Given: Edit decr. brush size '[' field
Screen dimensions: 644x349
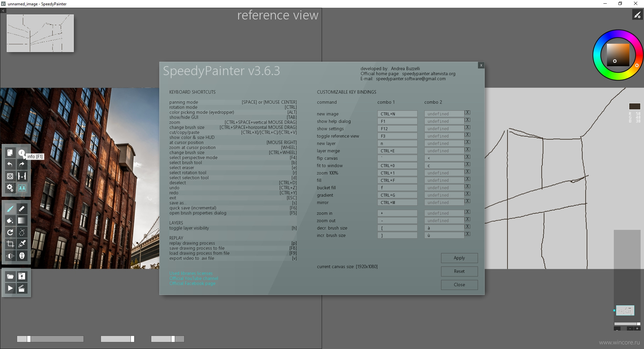Looking at the screenshot, I should (397, 228).
